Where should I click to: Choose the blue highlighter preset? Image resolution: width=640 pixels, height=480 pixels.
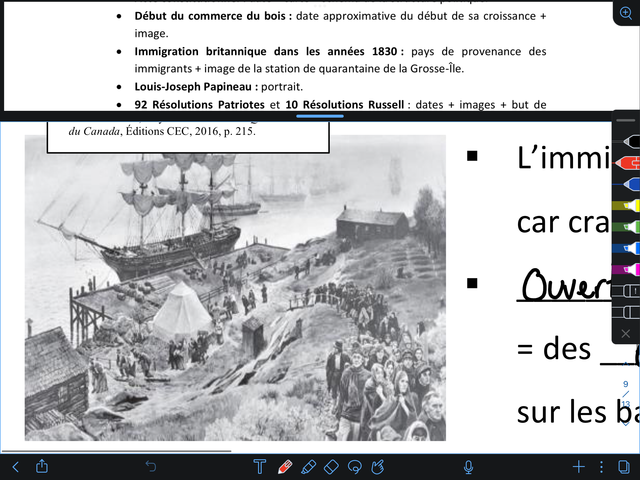point(626,248)
